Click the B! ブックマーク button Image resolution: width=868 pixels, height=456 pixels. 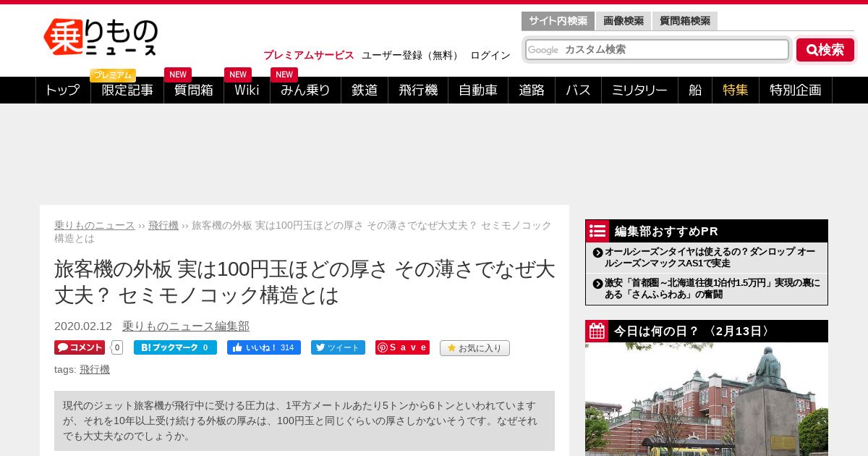pyautogui.click(x=175, y=347)
